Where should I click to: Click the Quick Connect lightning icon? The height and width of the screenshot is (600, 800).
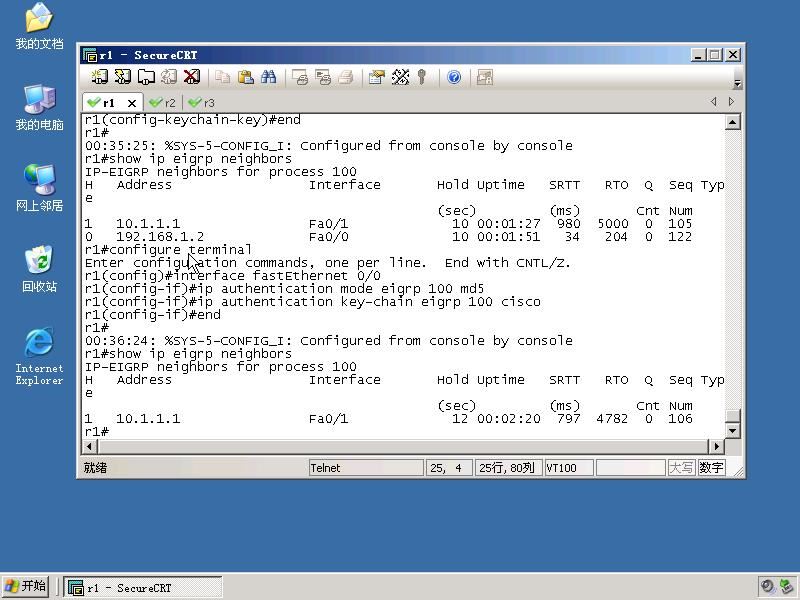tap(122, 77)
